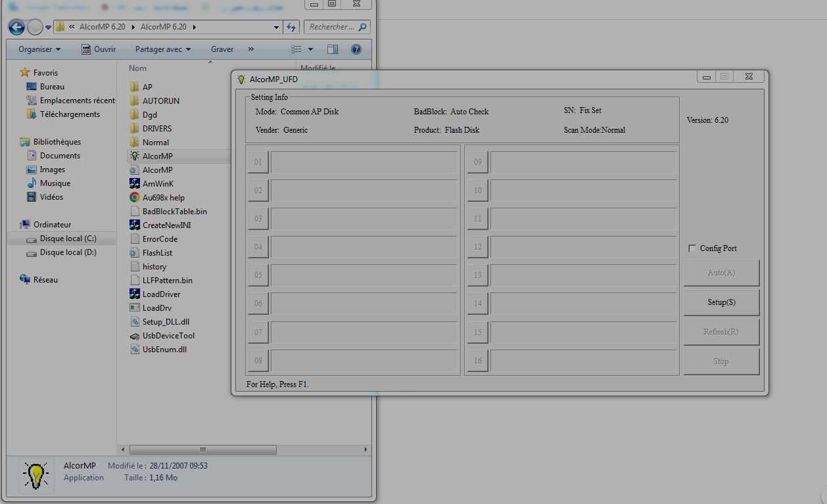Click the Ouvrir toolbar button
This screenshot has height=504, width=827.
[x=99, y=49]
